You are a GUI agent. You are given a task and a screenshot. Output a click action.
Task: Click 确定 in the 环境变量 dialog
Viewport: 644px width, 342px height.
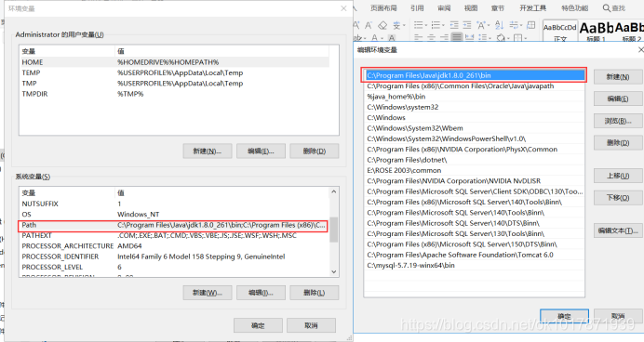pos(258,325)
